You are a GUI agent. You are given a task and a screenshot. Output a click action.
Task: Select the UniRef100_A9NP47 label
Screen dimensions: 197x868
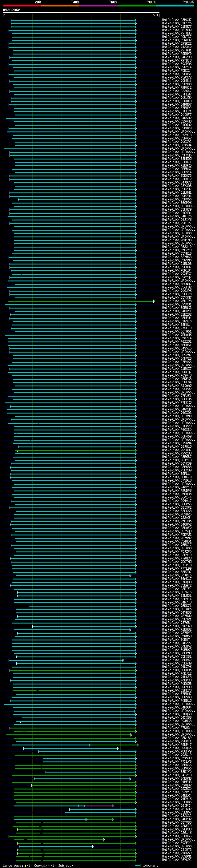pyautogui.click(x=177, y=745)
